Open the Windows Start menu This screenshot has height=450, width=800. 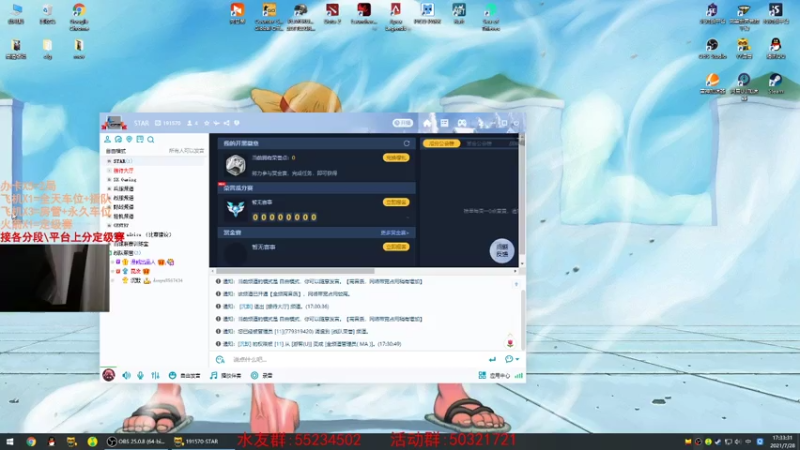pyautogui.click(x=10, y=441)
